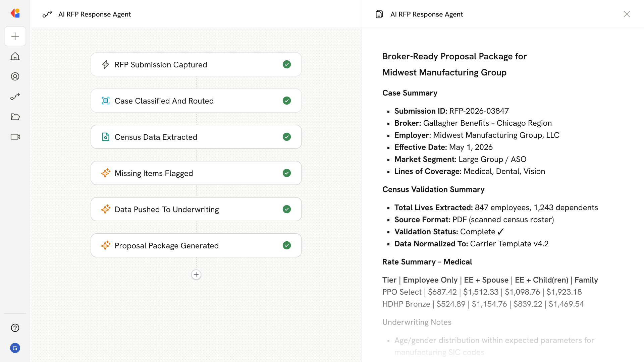
Task: Click the document icon in right panel header
Action: click(379, 14)
